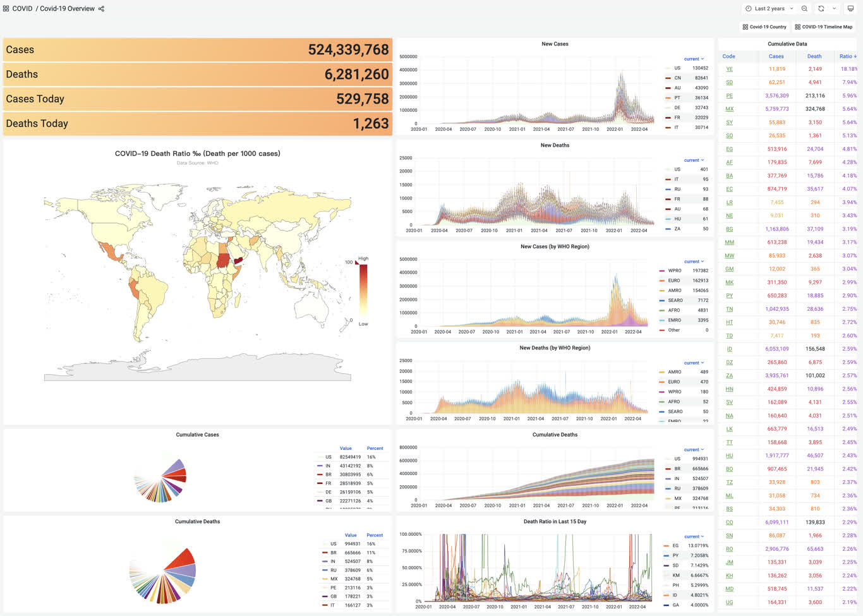The image size is (863, 616).
Task: Open the PE country code link
Action: (729, 96)
